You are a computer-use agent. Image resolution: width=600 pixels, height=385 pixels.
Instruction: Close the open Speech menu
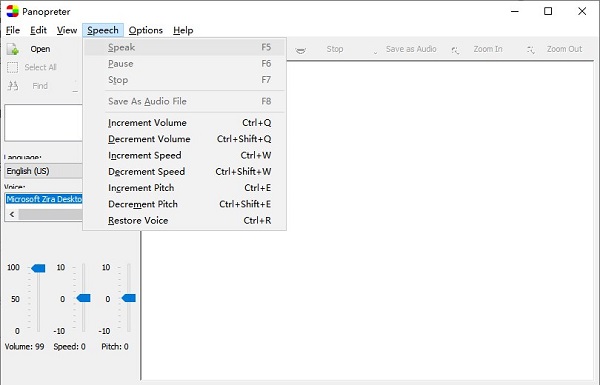point(103,30)
